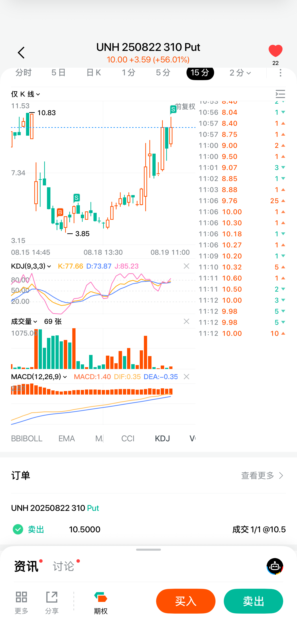
Task: Switch to 分时 chart tab
Action: point(23,73)
